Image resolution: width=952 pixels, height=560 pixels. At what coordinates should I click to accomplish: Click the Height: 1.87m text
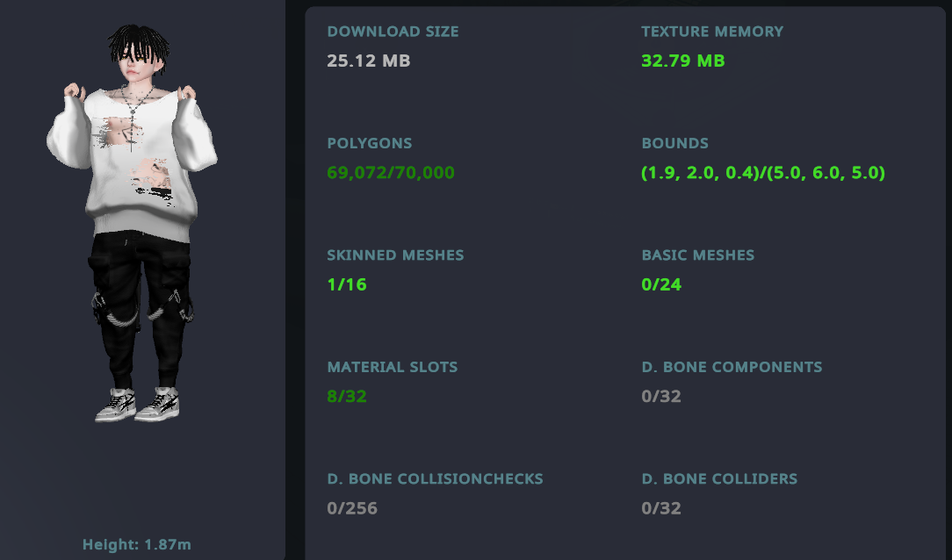pos(137,544)
